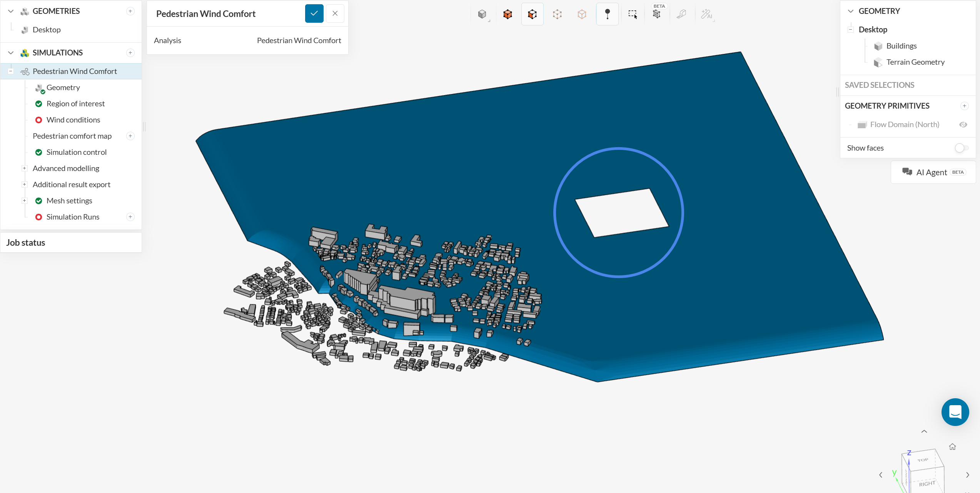Collapse the Desktop geometry tree node
The image size is (980, 493).
(851, 30)
